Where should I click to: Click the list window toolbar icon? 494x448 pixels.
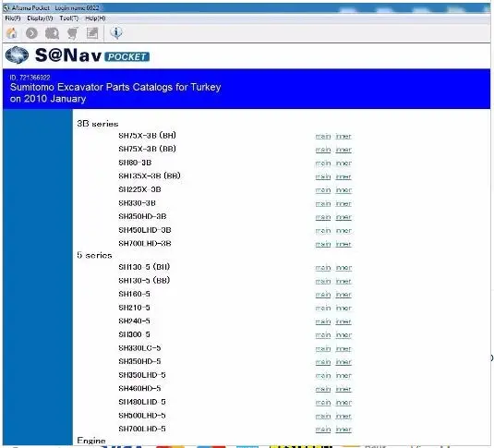(x=92, y=33)
